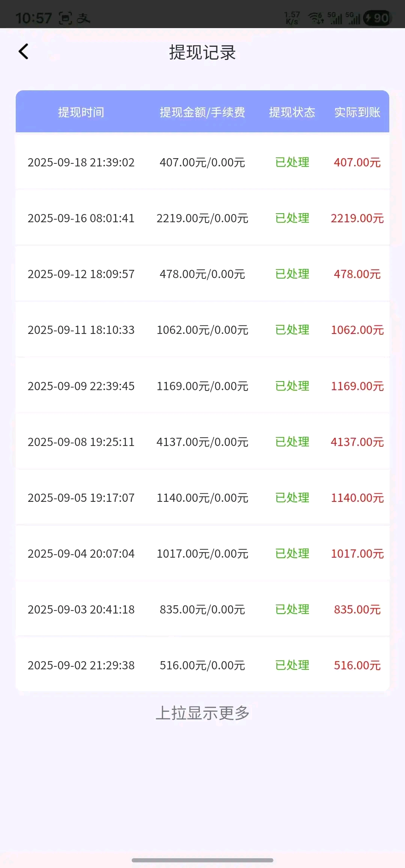Open the 2025-09-11 18:10:33 withdrawal row
Screen dimensions: 405x868
(81, 330)
